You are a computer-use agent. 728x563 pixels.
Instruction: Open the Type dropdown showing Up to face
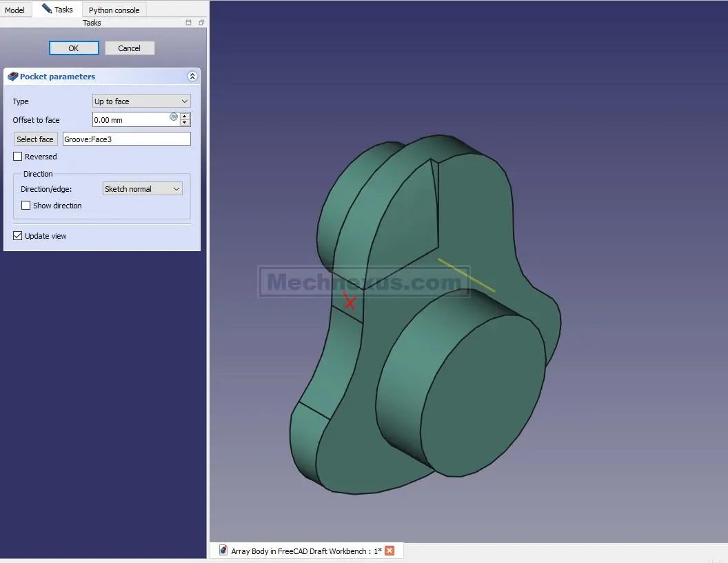(x=141, y=101)
